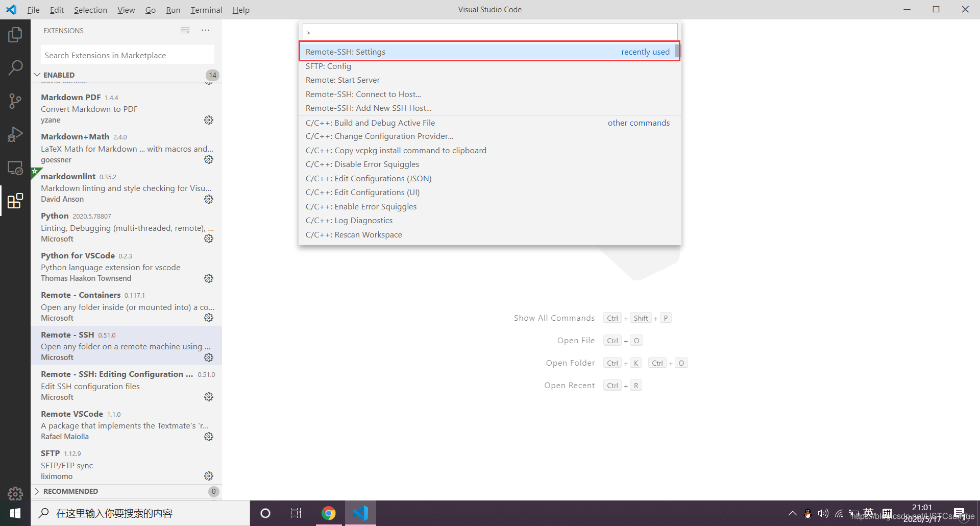
Task: Open manage gear for SFTP extension
Action: (x=209, y=476)
